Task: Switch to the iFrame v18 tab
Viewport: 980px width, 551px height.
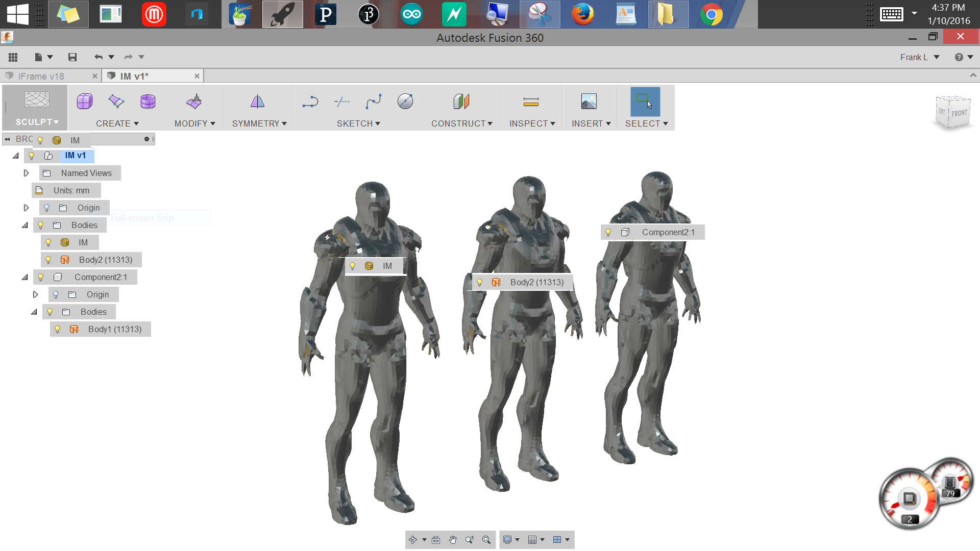Action: 41,76
